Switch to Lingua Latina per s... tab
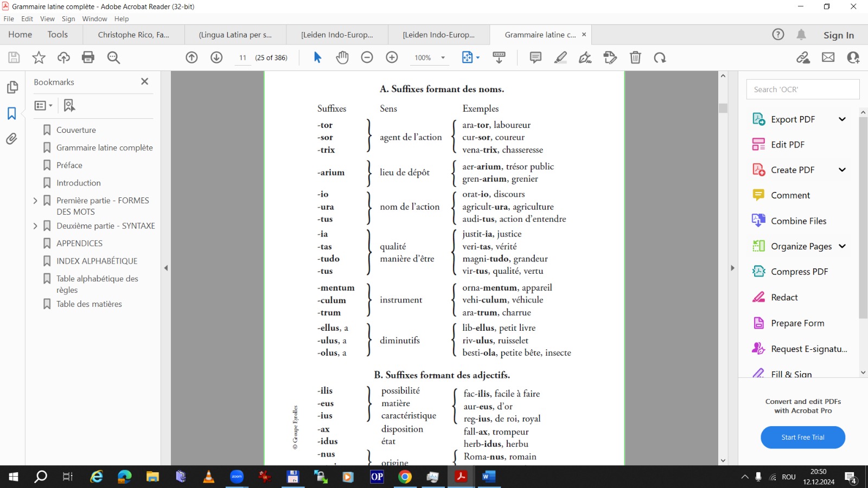The width and height of the screenshot is (868, 488). pyautogui.click(x=235, y=35)
